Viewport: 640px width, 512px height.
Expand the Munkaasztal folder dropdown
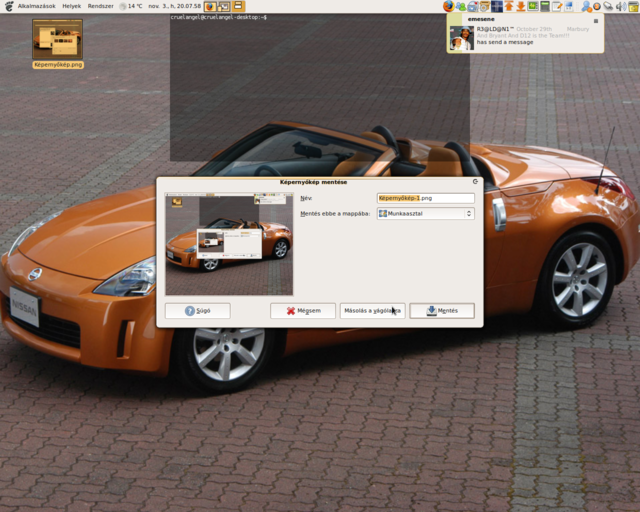425,213
